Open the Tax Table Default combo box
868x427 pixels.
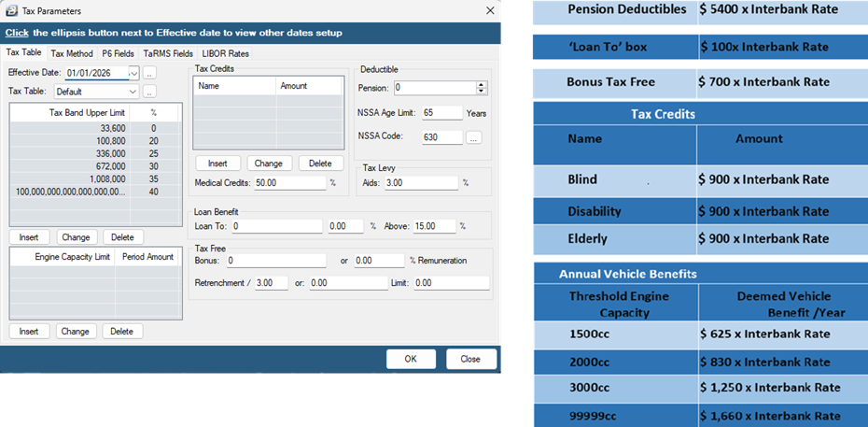point(96,92)
